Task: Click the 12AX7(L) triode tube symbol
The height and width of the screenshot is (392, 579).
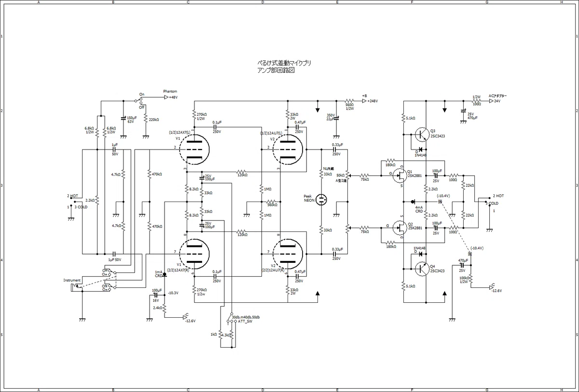Action: (194, 149)
